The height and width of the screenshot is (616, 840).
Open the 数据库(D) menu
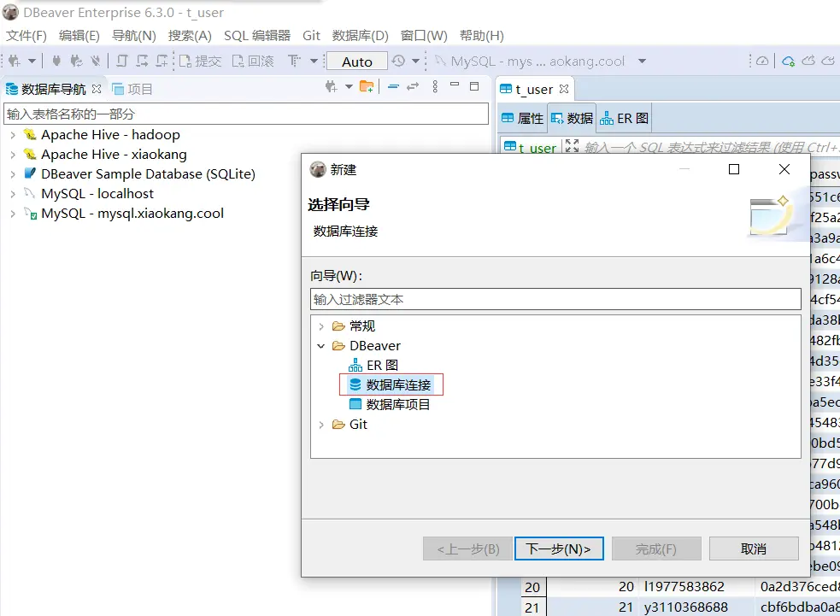coord(360,35)
